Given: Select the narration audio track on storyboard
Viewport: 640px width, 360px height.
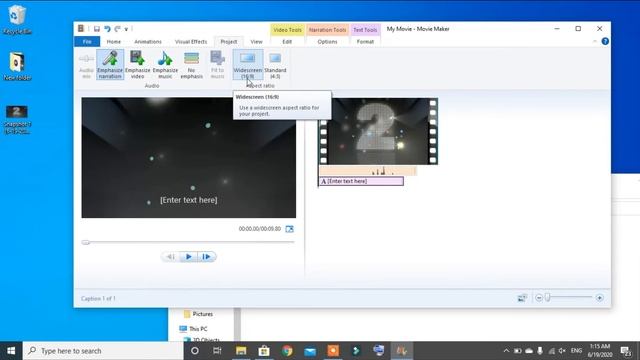Looking at the screenshot, I should [x=368, y=171].
